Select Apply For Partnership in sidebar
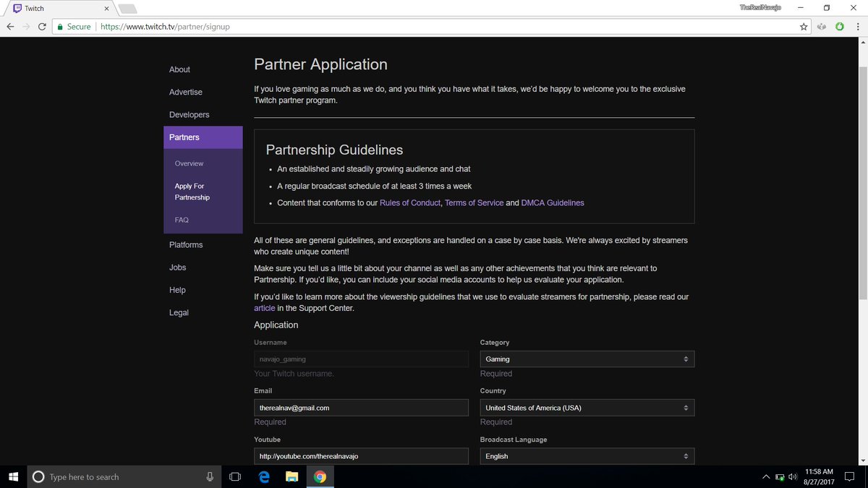868x488 pixels. point(192,192)
